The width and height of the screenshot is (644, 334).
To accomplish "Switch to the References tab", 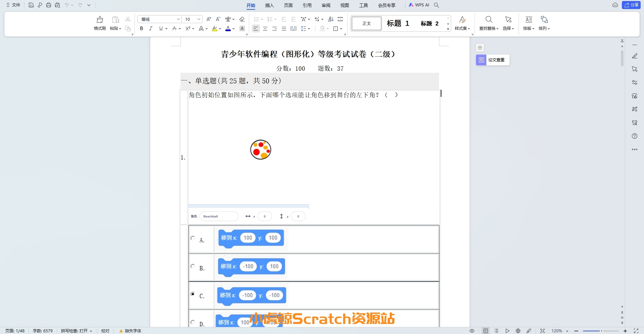I will click(x=307, y=5).
